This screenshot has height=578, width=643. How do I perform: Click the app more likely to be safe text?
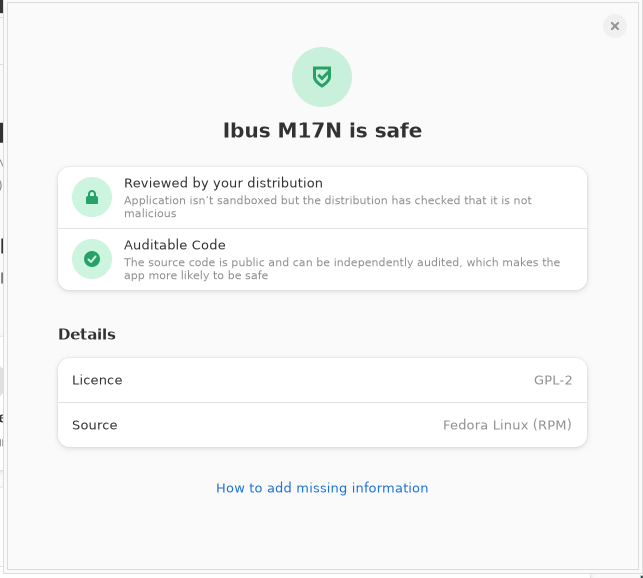[x=196, y=275]
